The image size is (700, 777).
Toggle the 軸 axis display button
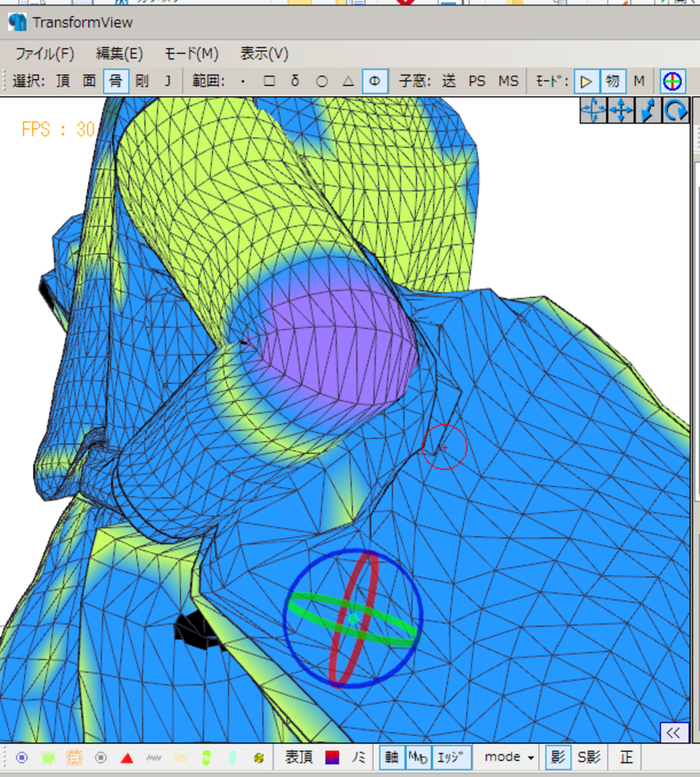[x=391, y=758]
